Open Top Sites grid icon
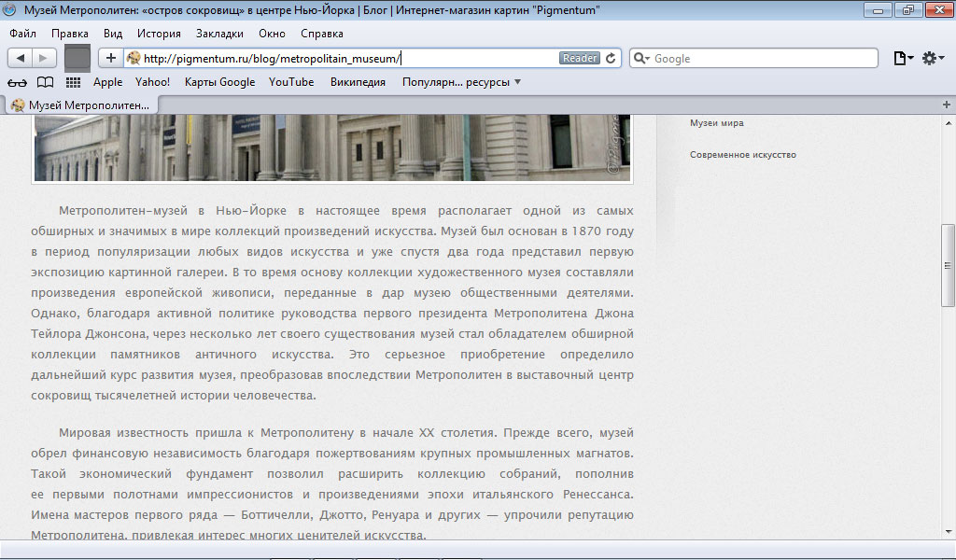Screen dimensions: 956x560 click(x=73, y=82)
